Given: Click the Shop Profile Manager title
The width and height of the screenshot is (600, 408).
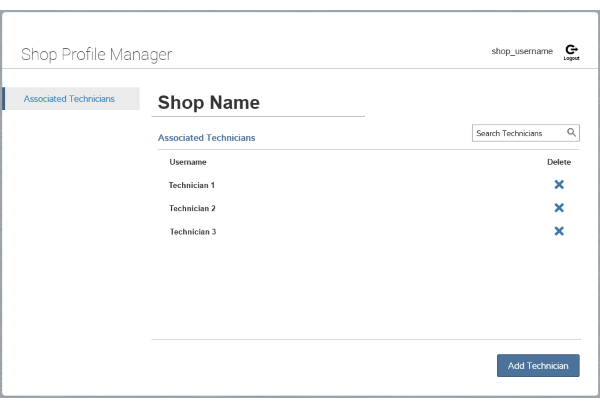Looking at the screenshot, I should point(96,54).
